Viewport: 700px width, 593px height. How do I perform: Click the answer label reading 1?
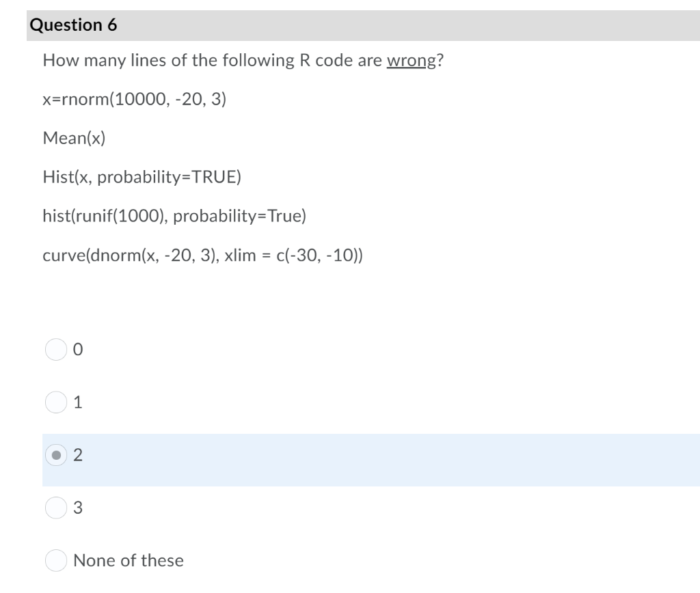(77, 403)
